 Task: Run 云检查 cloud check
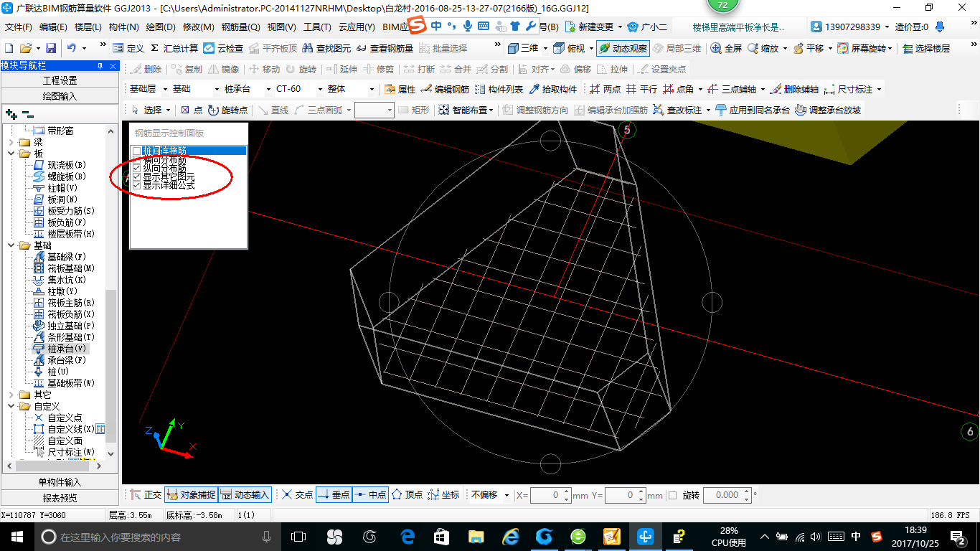[x=223, y=48]
